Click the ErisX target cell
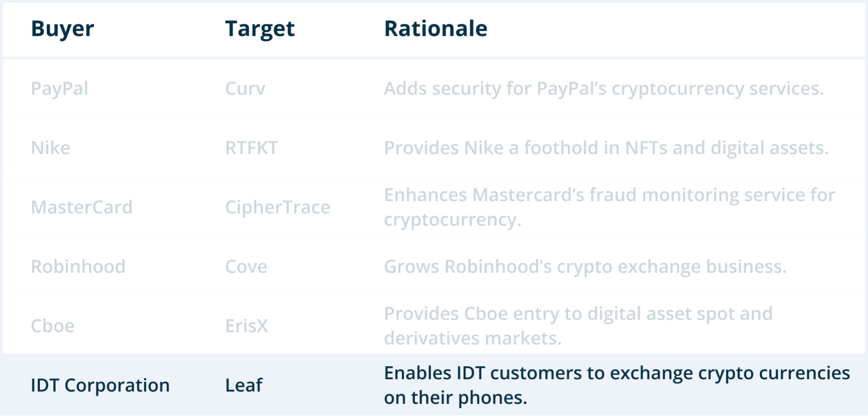Viewport: 868px width, 416px height. point(247,326)
